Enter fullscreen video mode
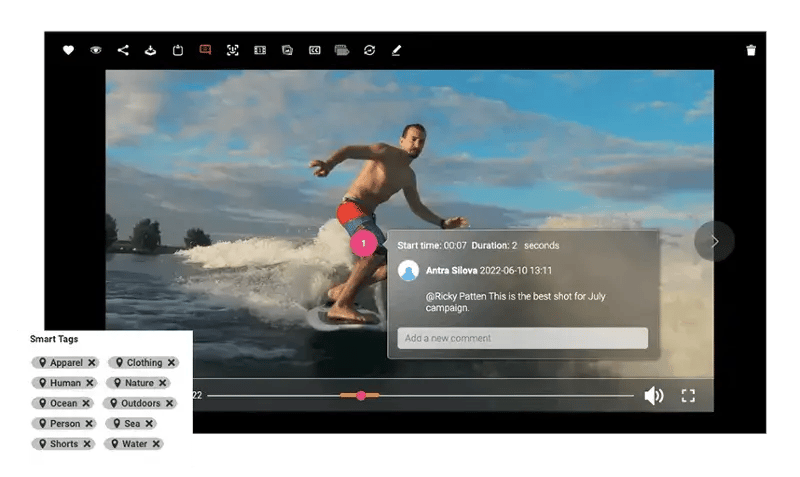 coord(688,396)
